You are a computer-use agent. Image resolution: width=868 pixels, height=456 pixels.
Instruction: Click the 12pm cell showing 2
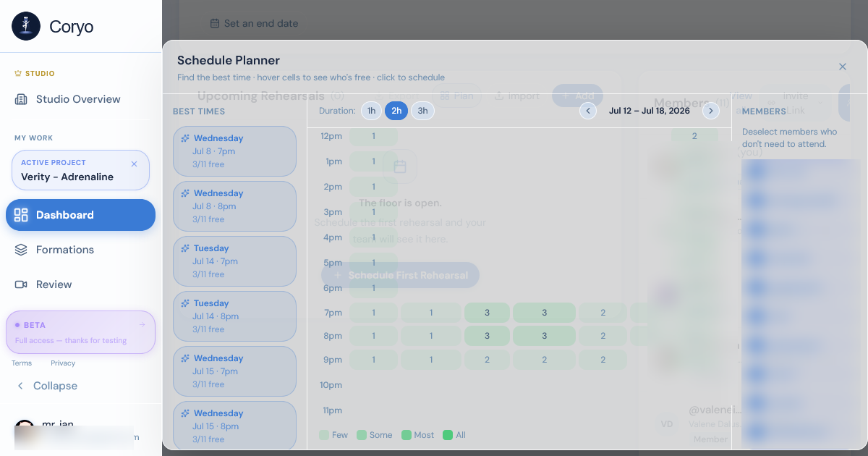tap(694, 136)
